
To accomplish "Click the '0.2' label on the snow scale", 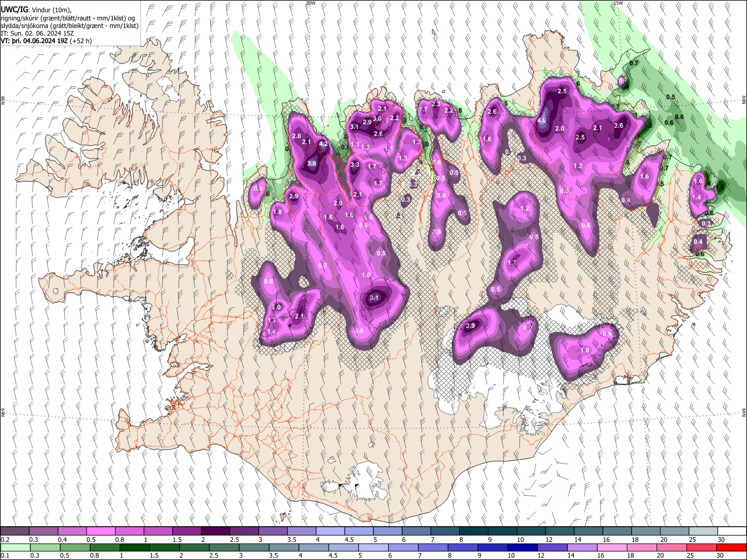I will 5,540.
